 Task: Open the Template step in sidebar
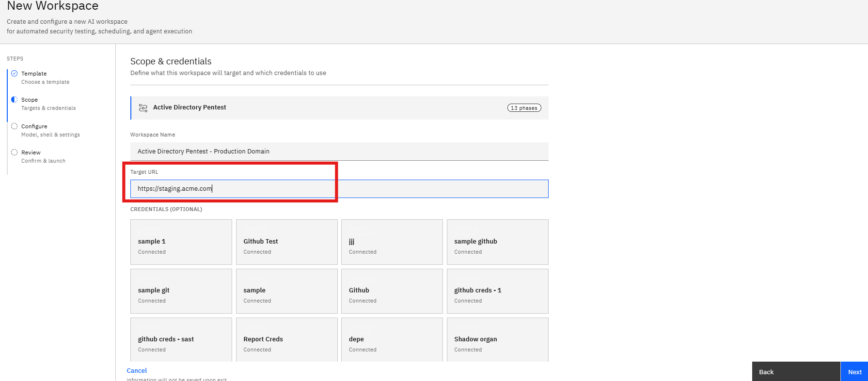pos(45,77)
